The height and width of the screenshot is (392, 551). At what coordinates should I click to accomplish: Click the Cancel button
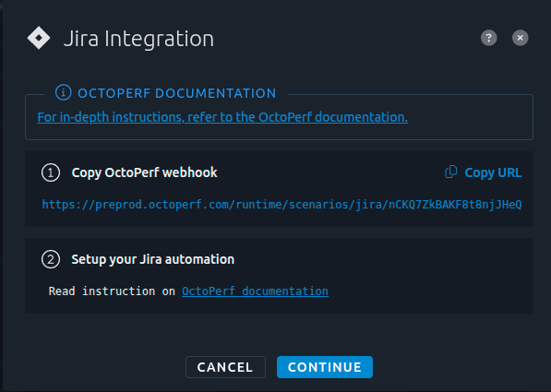(x=225, y=367)
